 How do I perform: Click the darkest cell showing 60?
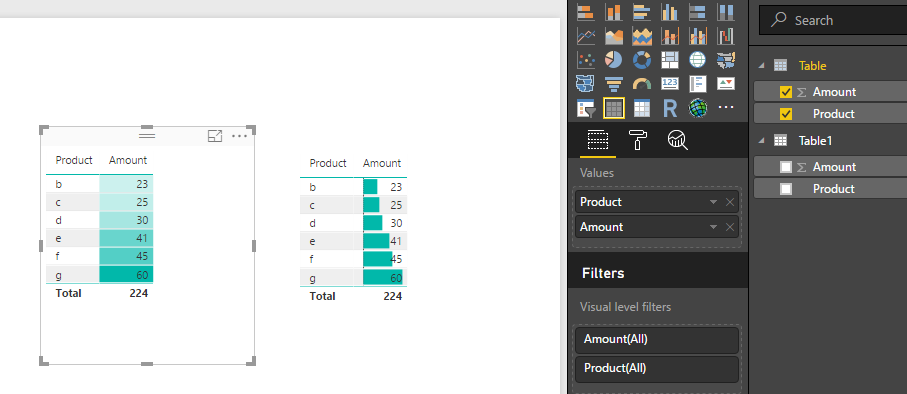pos(126,274)
